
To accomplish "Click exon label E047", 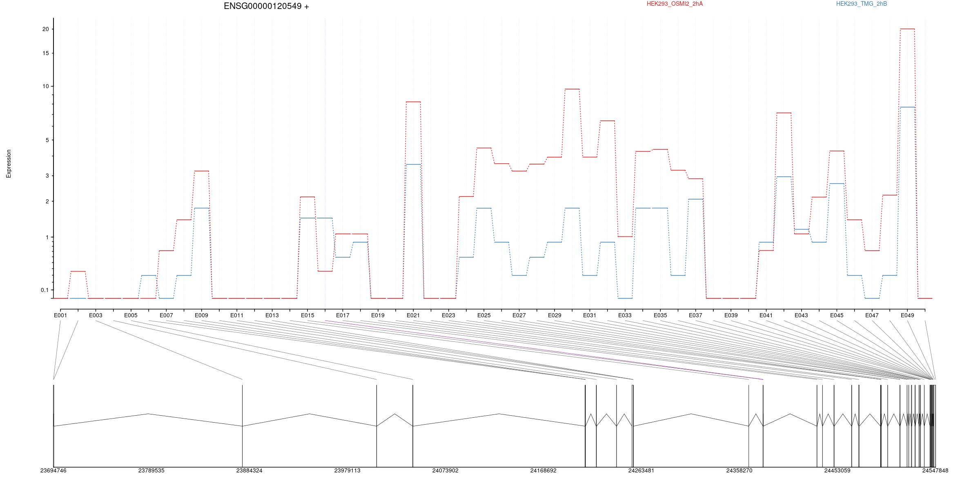I will pyautogui.click(x=872, y=315).
